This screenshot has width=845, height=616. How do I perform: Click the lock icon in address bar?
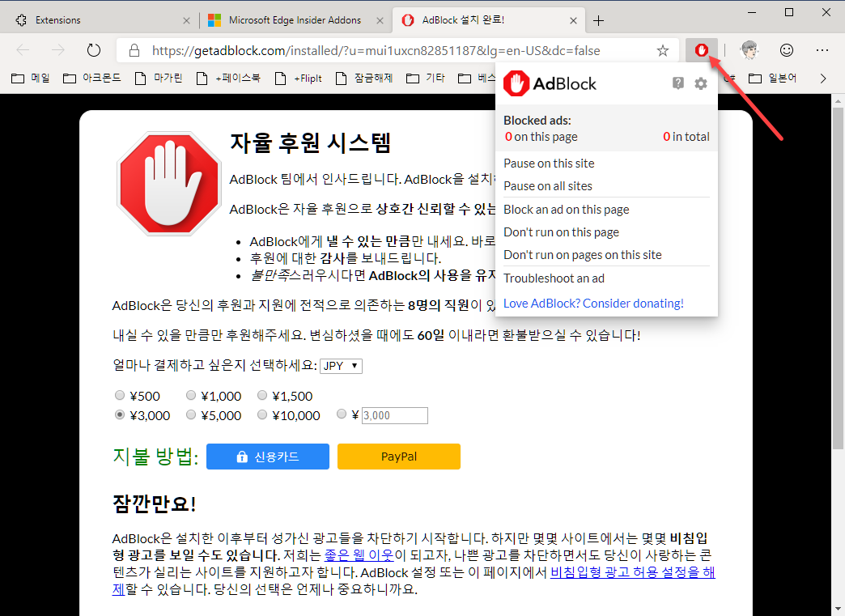click(134, 51)
